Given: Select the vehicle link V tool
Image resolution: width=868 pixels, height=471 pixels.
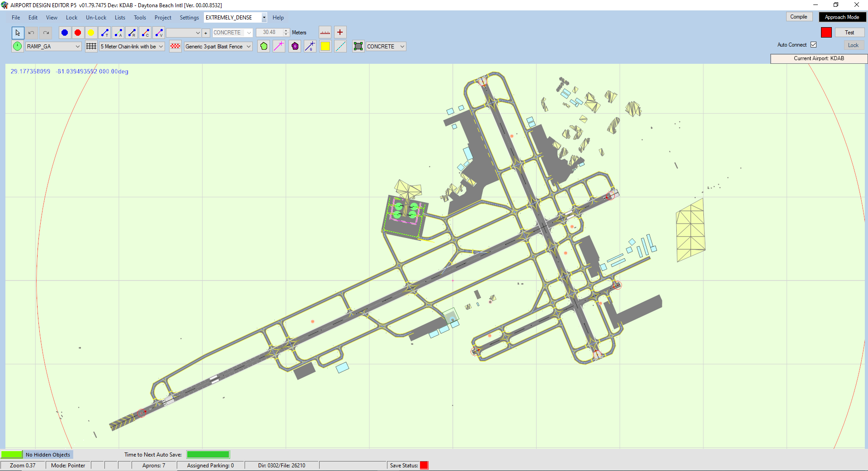Looking at the screenshot, I should (x=159, y=33).
